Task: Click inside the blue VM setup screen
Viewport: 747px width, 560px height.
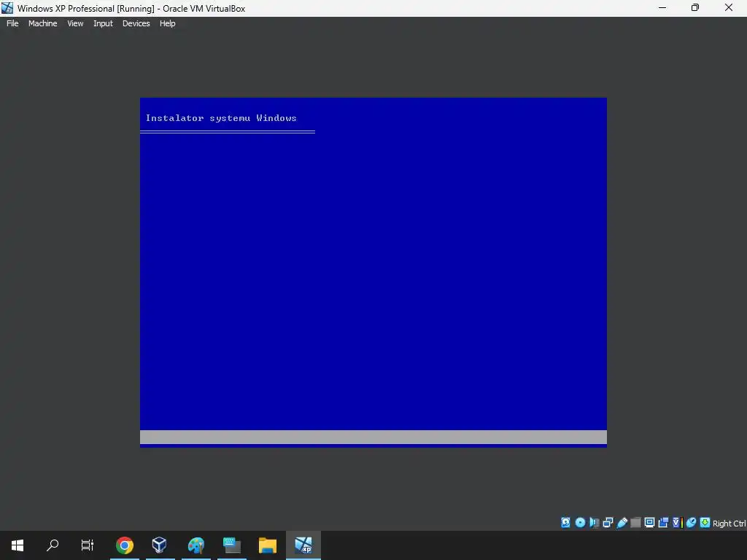Action: (x=373, y=271)
